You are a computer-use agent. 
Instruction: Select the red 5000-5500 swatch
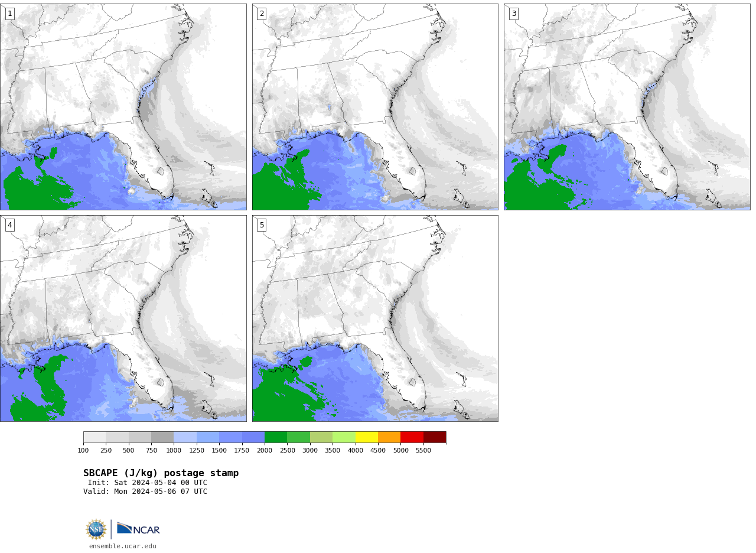(x=412, y=437)
